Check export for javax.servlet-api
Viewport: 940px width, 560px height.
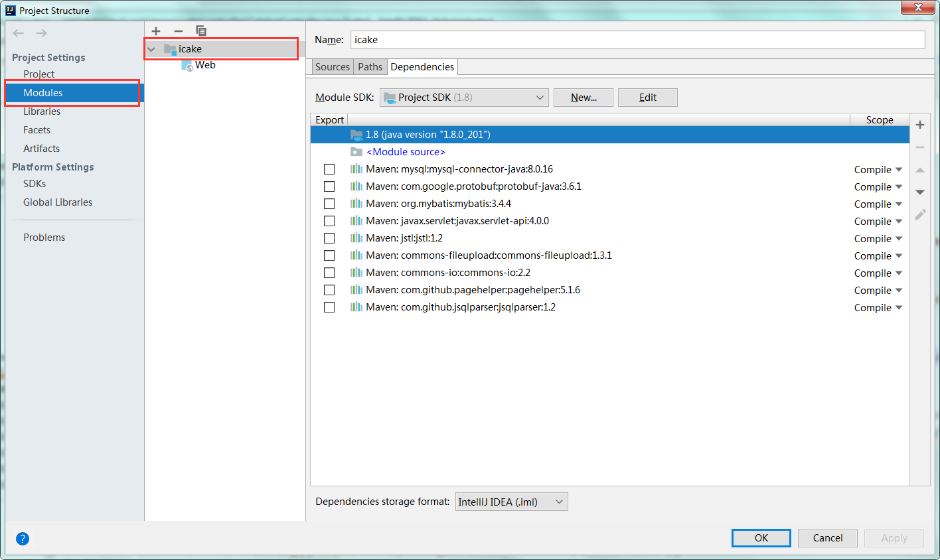click(x=329, y=221)
